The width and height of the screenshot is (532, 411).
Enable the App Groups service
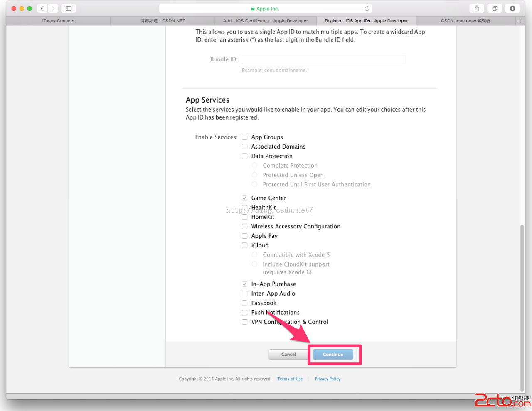point(245,137)
